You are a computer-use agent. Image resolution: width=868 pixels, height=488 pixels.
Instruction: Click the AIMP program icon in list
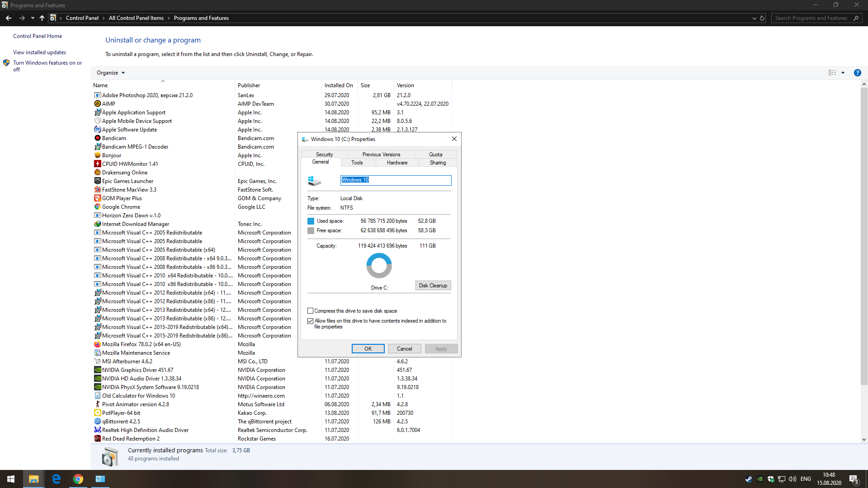[x=97, y=104]
